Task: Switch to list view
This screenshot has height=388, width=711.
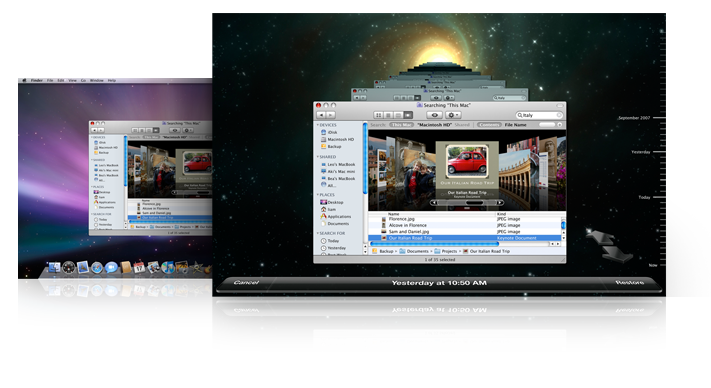Action: [389, 115]
